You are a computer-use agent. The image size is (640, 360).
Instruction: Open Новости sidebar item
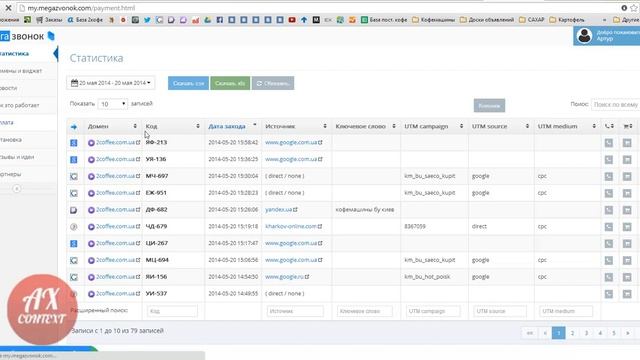tap(27, 88)
